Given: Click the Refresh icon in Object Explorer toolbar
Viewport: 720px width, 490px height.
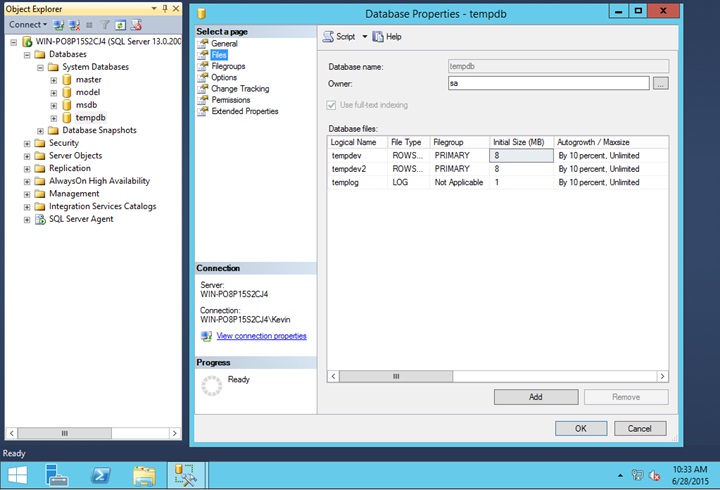Looking at the screenshot, I should pyautogui.click(x=120, y=25).
